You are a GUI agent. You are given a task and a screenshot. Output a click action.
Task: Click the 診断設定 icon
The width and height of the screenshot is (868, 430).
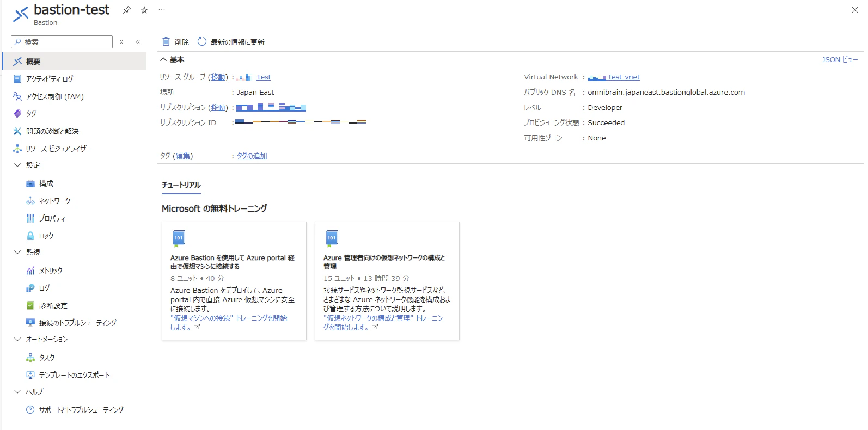(30, 305)
